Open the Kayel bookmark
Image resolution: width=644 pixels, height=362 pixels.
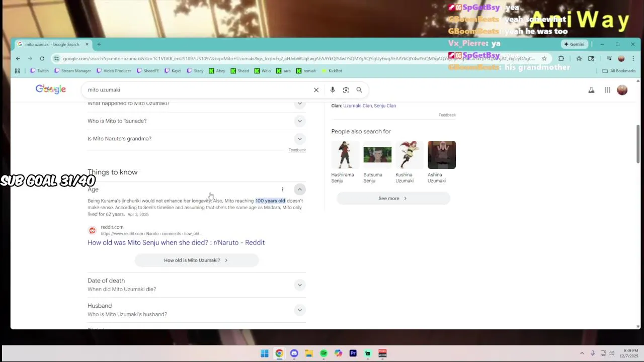[x=173, y=71]
